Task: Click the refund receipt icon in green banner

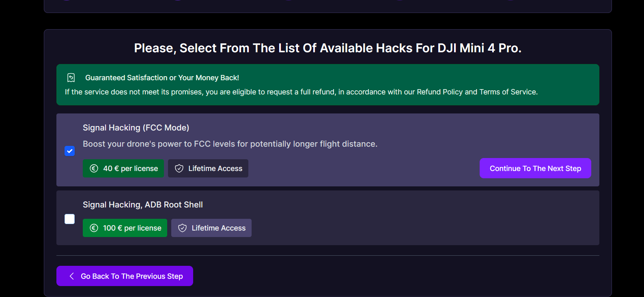Action: point(71,77)
